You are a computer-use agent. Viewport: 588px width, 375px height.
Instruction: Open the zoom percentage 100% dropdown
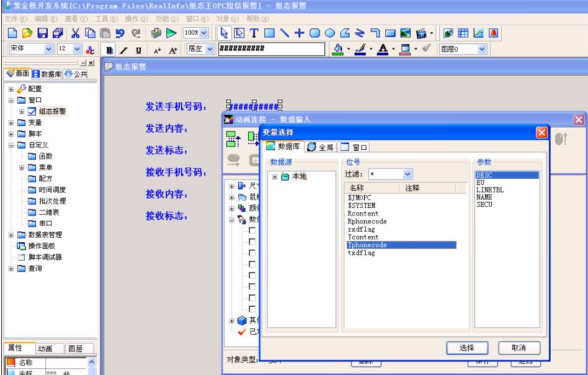[x=204, y=33]
